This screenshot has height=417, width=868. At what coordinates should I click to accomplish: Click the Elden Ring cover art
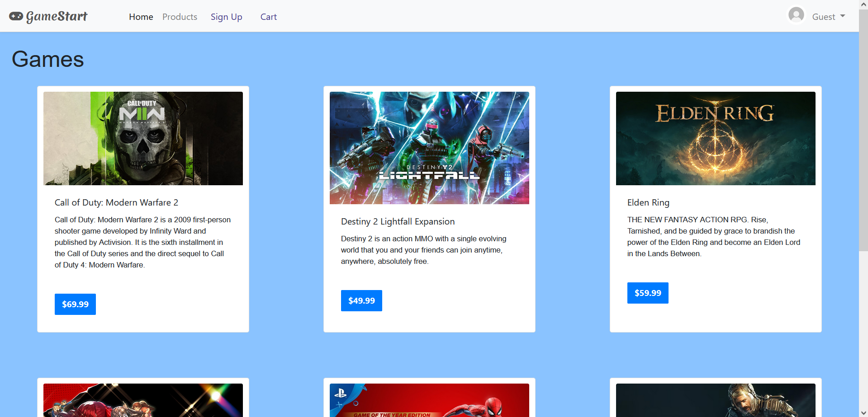[715, 138]
